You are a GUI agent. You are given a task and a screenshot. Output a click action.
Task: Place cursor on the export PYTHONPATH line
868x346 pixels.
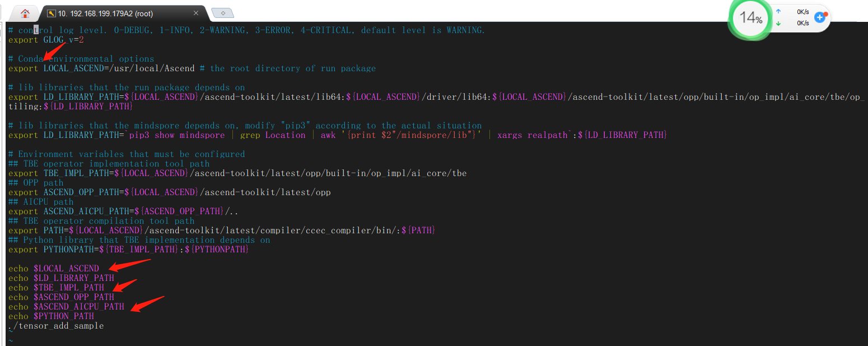click(x=128, y=250)
